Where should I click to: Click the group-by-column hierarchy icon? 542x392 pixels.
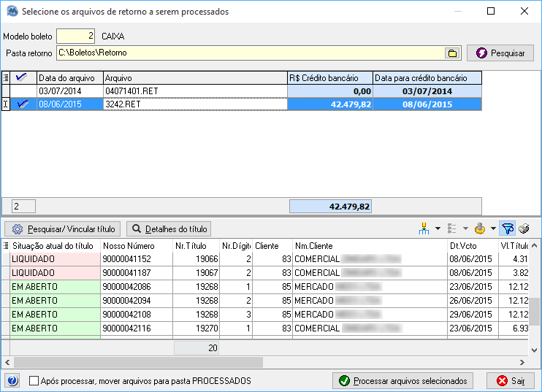[424, 228]
